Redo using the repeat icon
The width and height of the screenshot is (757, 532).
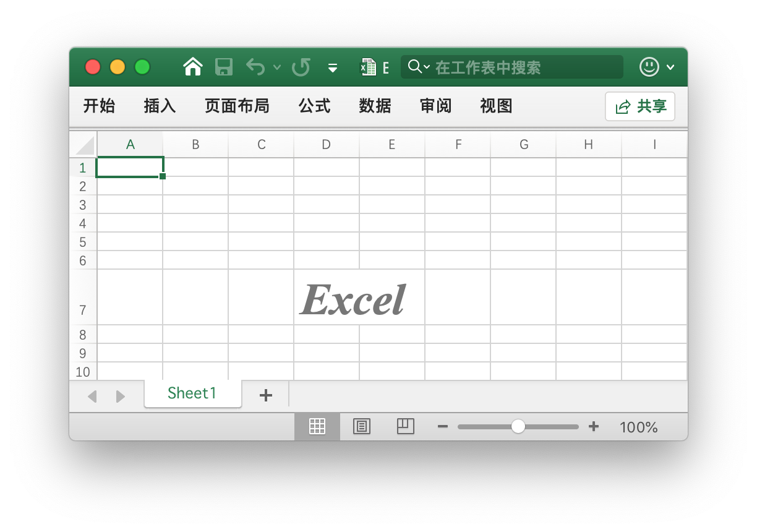[301, 67]
